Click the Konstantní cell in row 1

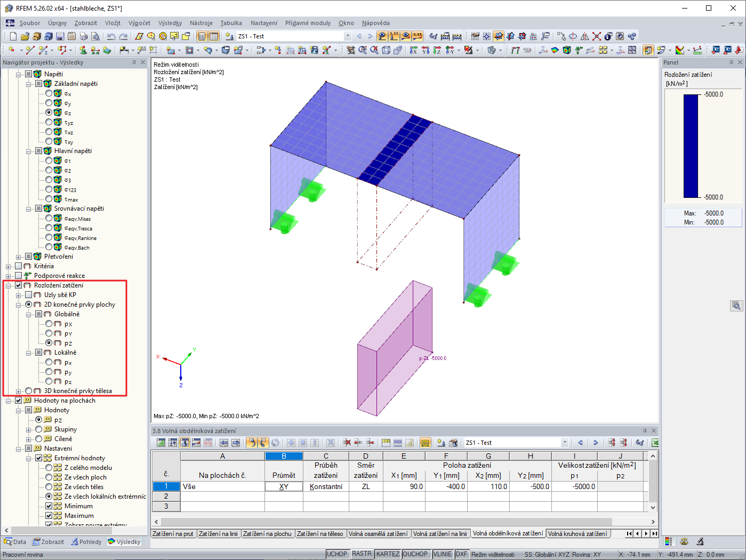326,486
